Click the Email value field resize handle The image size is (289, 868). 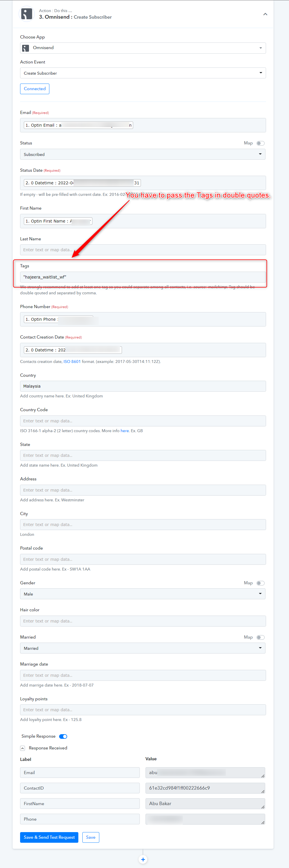tap(263, 776)
